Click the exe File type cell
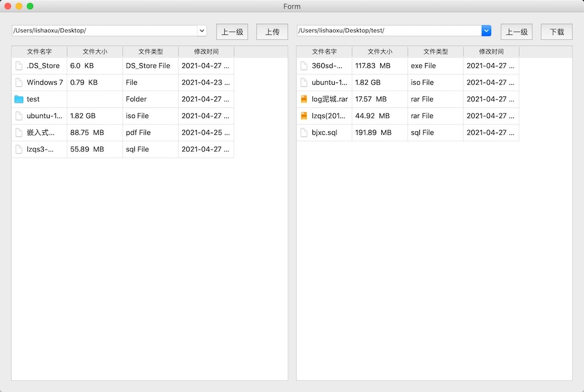Viewport: 584px width, 392px height. point(436,66)
